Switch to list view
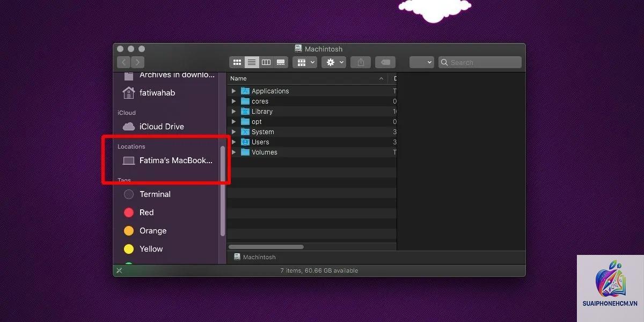Viewport: 644px width, 322px height. tap(252, 62)
